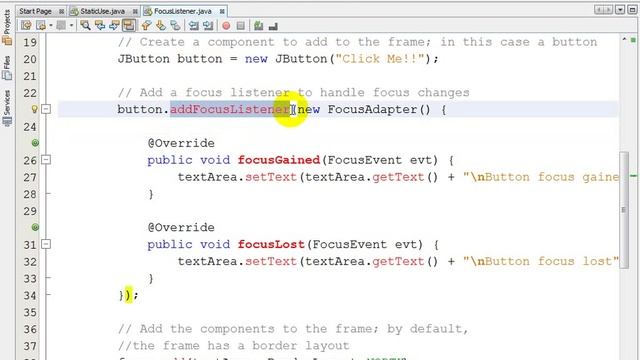Click the green mark in the error stripe

(633, 176)
